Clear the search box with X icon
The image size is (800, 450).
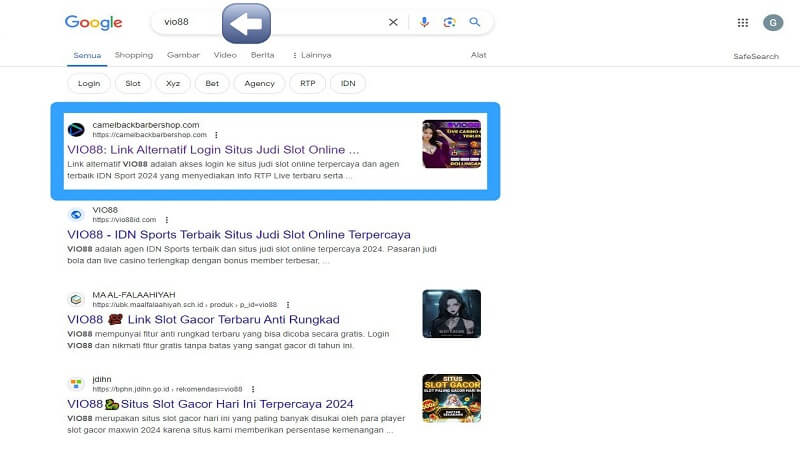[x=393, y=22]
